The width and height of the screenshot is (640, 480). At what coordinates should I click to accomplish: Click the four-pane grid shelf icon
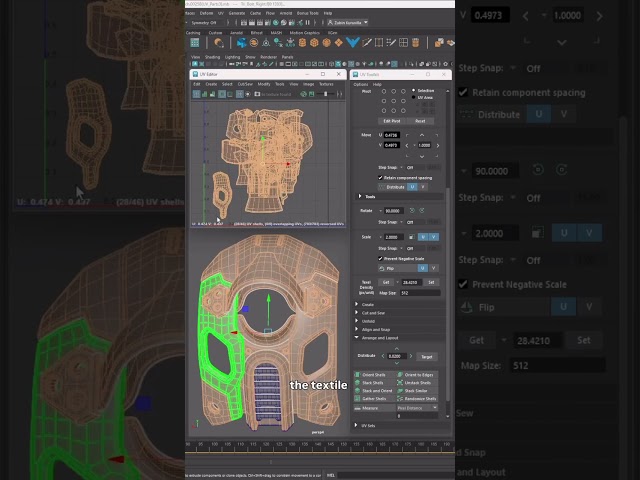(403, 42)
